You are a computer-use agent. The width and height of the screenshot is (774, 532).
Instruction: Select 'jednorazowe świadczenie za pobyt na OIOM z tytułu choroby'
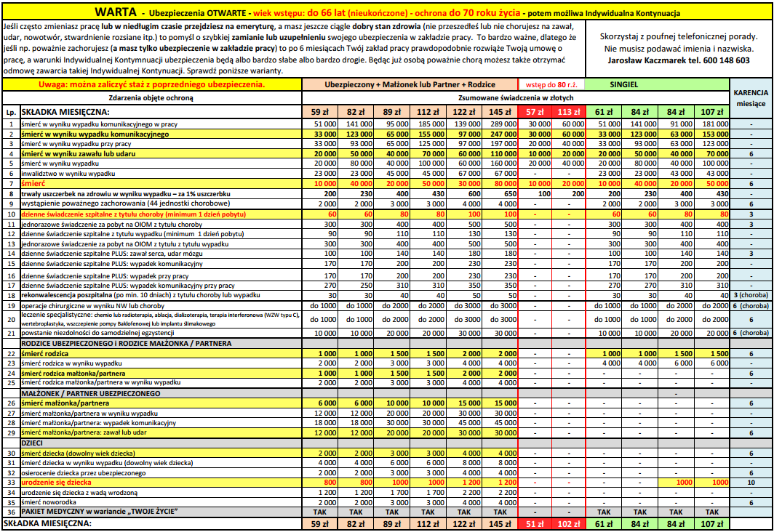click(x=111, y=225)
